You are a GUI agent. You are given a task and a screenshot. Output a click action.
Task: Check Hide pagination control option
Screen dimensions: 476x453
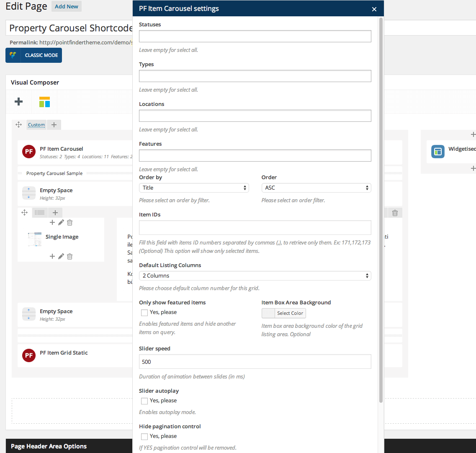[144, 437]
